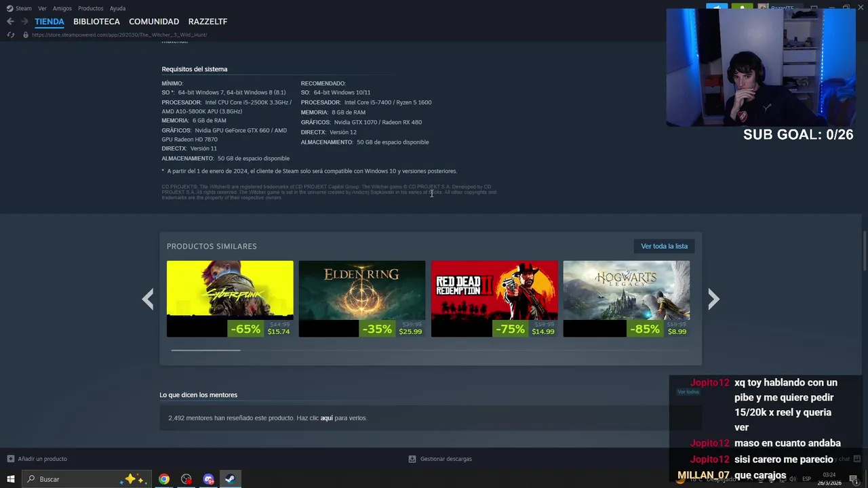
Task: Switch to the COMUNIDAD tab
Action: coord(154,22)
